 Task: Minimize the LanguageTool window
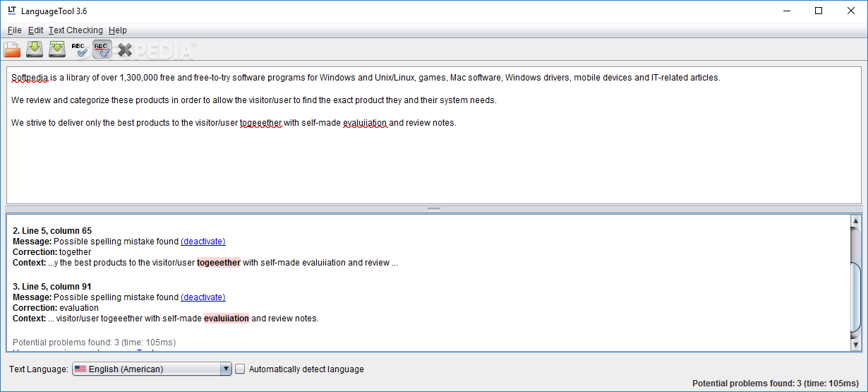point(787,11)
